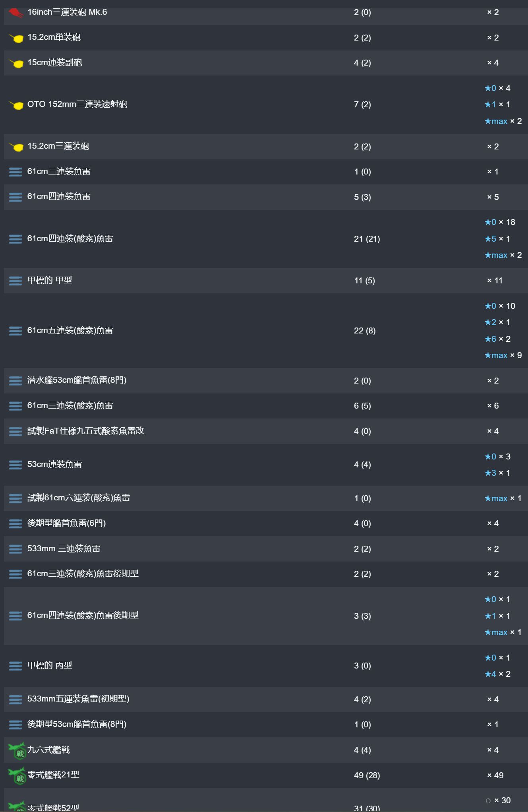This screenshot has width=528, height=812.
Task: Click the ★5 × 1 improvement entry
Action: (497, 239)
